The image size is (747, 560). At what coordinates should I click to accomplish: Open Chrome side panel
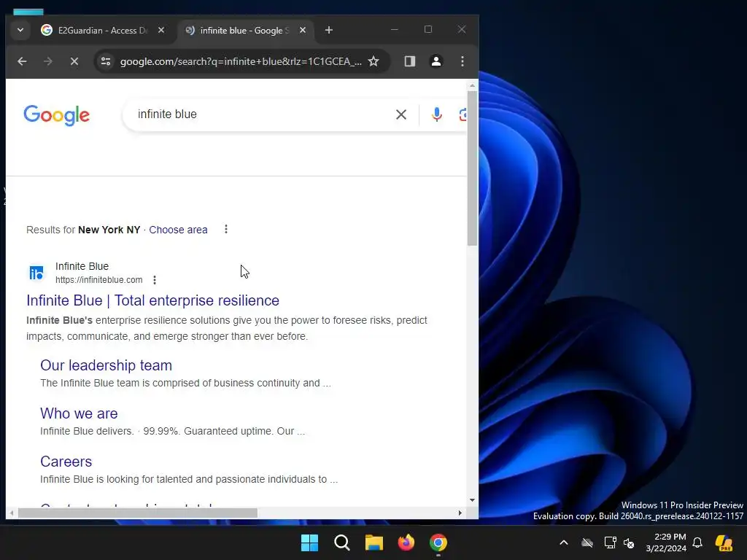click(x=410, y=61)
